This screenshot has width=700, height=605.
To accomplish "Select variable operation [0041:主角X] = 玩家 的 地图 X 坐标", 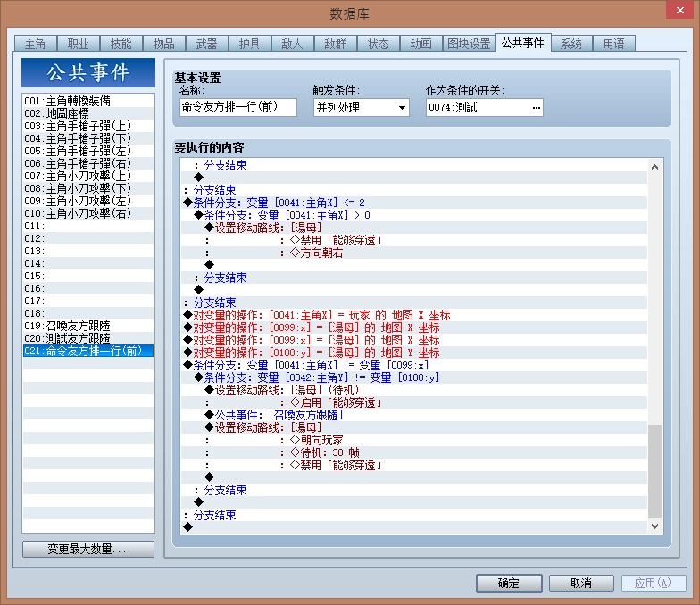I will pyautogui.click(x=414, y=315).
